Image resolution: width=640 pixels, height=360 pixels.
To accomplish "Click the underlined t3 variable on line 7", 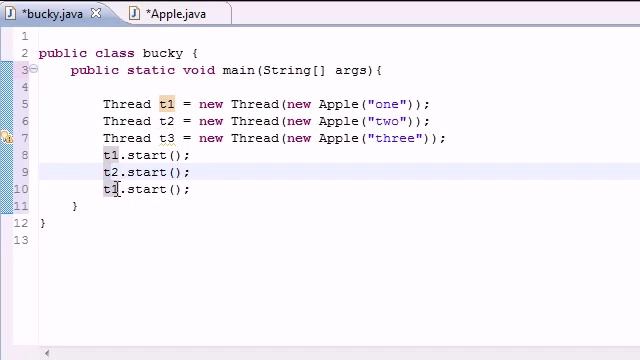I will [x=167, y=138].
